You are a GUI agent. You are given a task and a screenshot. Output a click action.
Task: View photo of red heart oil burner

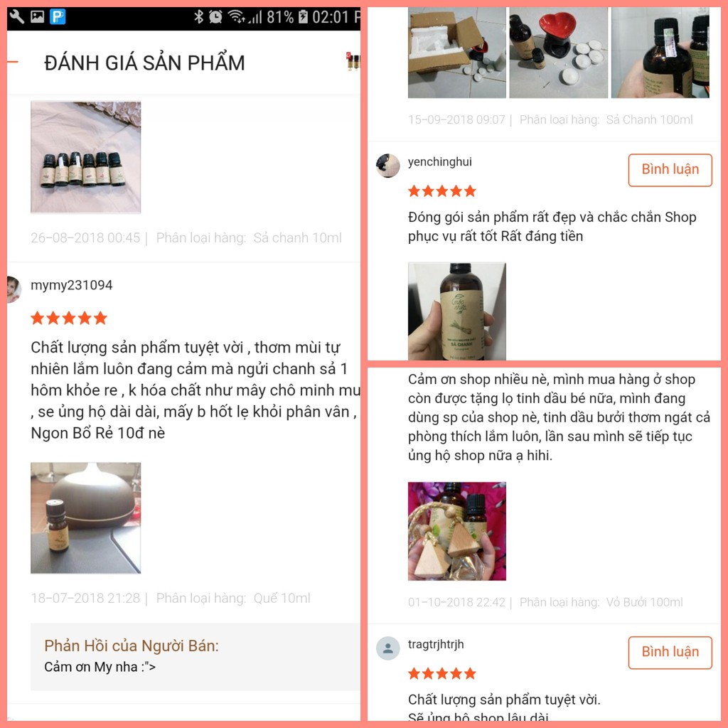[559, 53]
